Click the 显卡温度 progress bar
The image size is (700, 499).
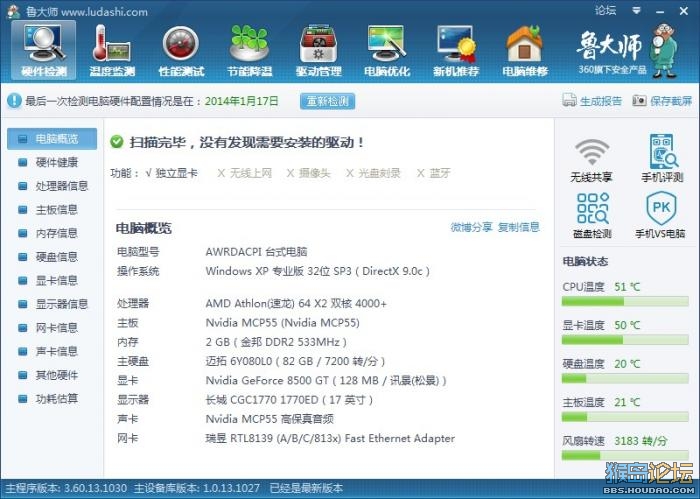point(625,341)
